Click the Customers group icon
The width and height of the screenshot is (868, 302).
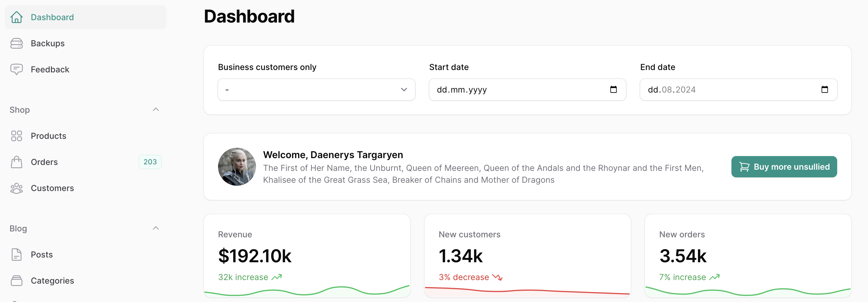(x=16, y=188)
